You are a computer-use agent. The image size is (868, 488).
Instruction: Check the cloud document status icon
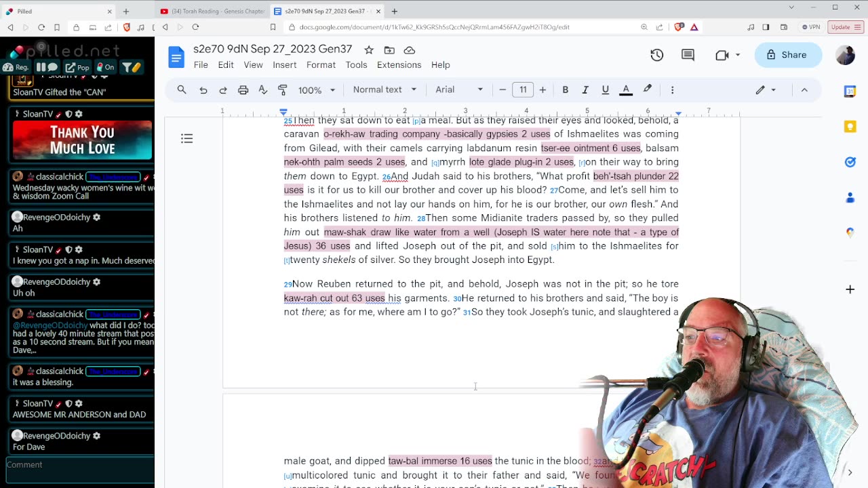coord(409,49)
